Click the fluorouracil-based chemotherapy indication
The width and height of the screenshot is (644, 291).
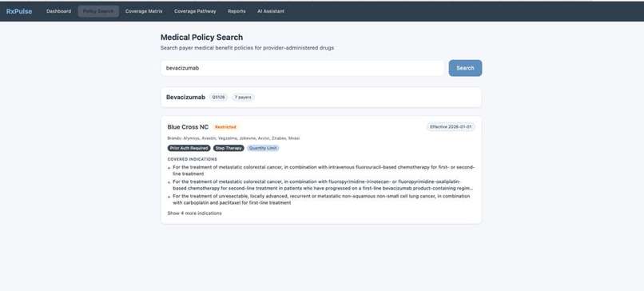(x=324, y=170)
